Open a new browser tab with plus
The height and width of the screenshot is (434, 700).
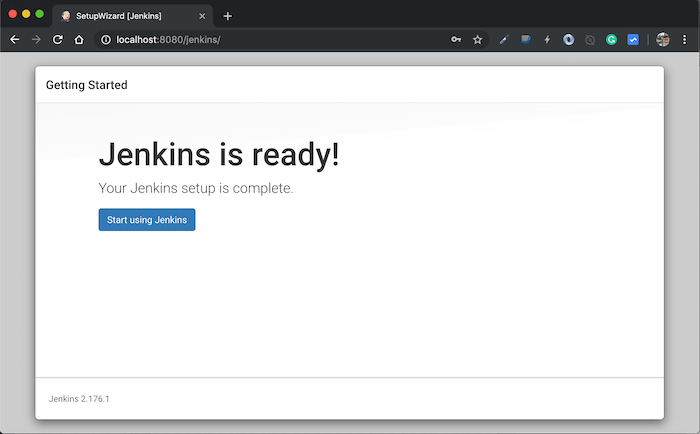(228, 16)
